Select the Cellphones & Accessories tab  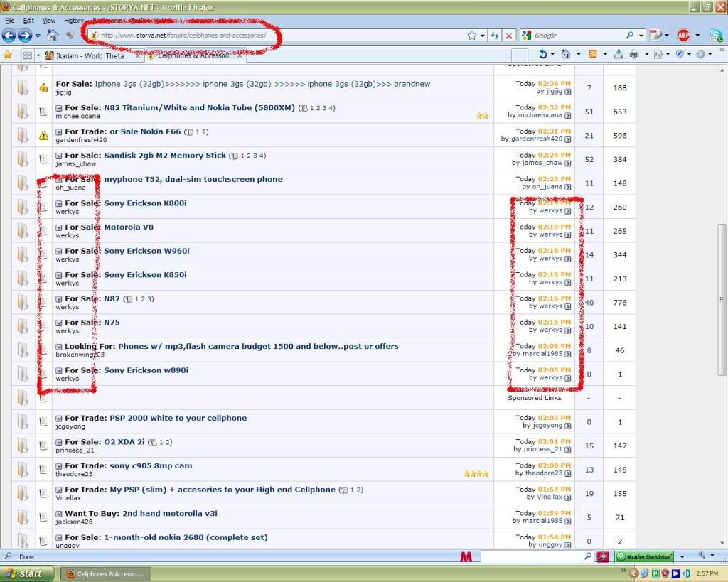195,55
